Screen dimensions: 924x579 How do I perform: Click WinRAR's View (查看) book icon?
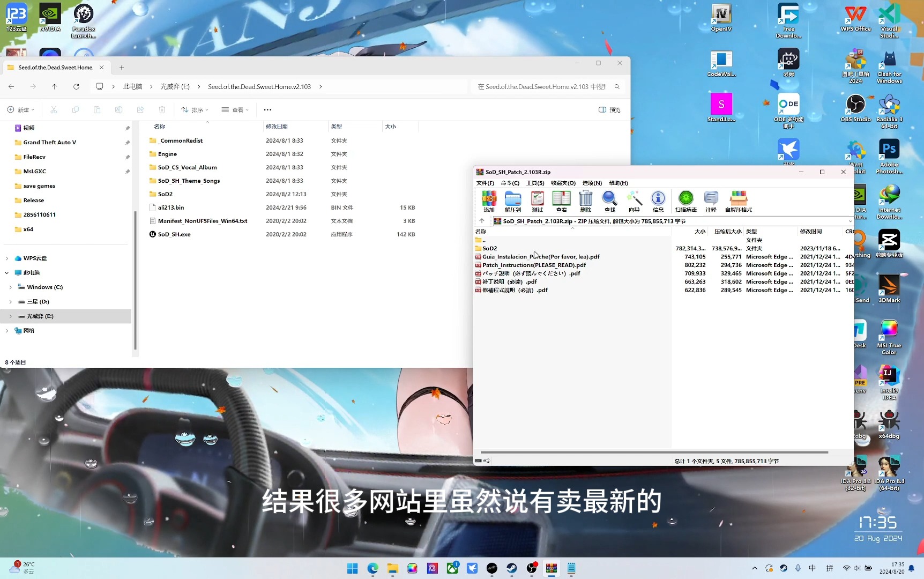pyautogui.click(x=561, y=202)
